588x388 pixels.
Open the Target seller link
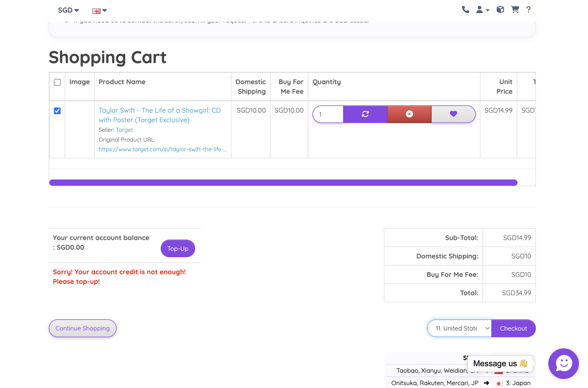124,130
